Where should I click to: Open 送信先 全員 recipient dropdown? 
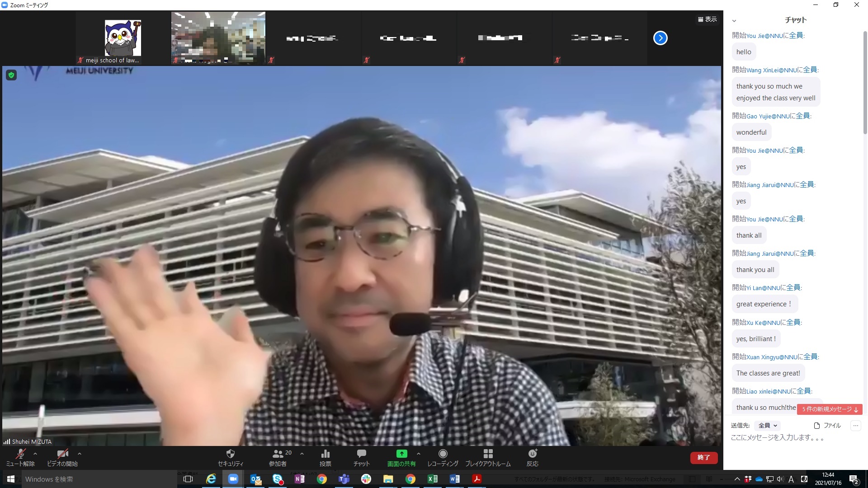coord(768,426)
